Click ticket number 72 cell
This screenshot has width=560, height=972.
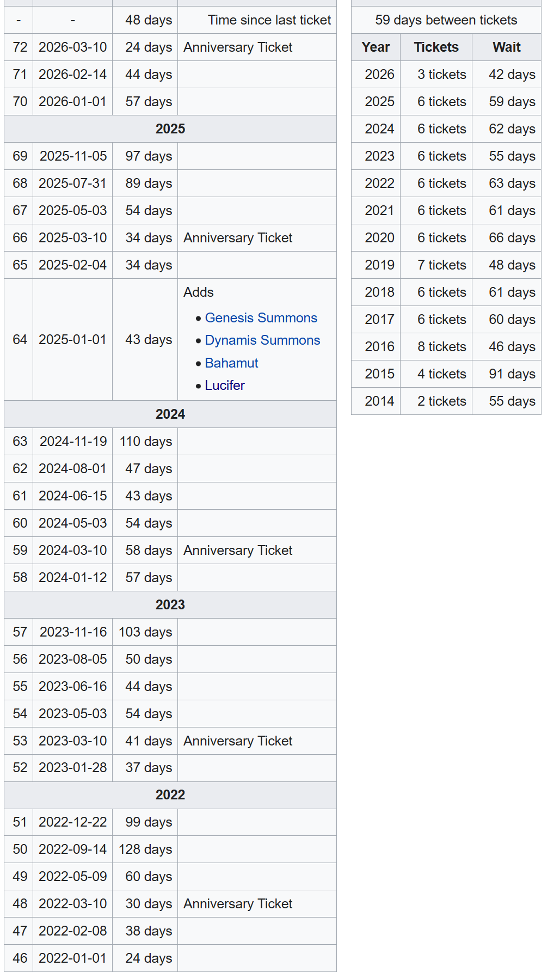[19, 47]
